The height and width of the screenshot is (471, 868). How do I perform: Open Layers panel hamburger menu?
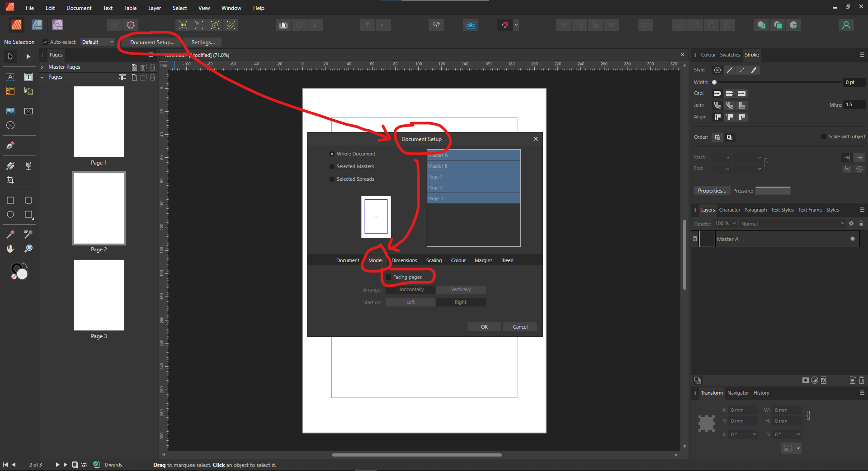[862, 210]
